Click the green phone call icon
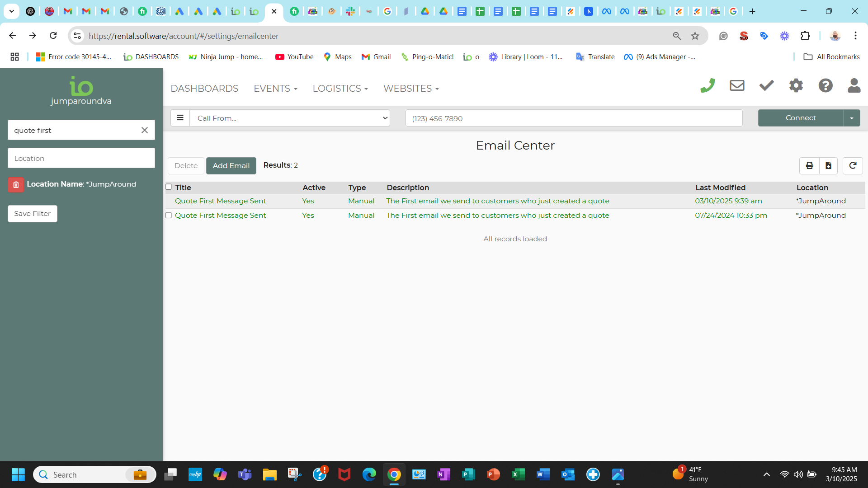Image resolution: width=868 pixels, height=488 pixels. pyautogui.click(x=708, y=85)
